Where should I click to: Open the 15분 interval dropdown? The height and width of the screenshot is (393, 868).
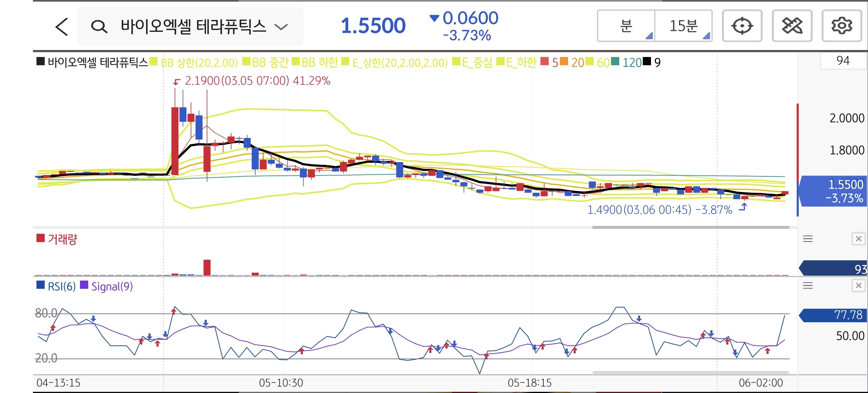point(683,26)
